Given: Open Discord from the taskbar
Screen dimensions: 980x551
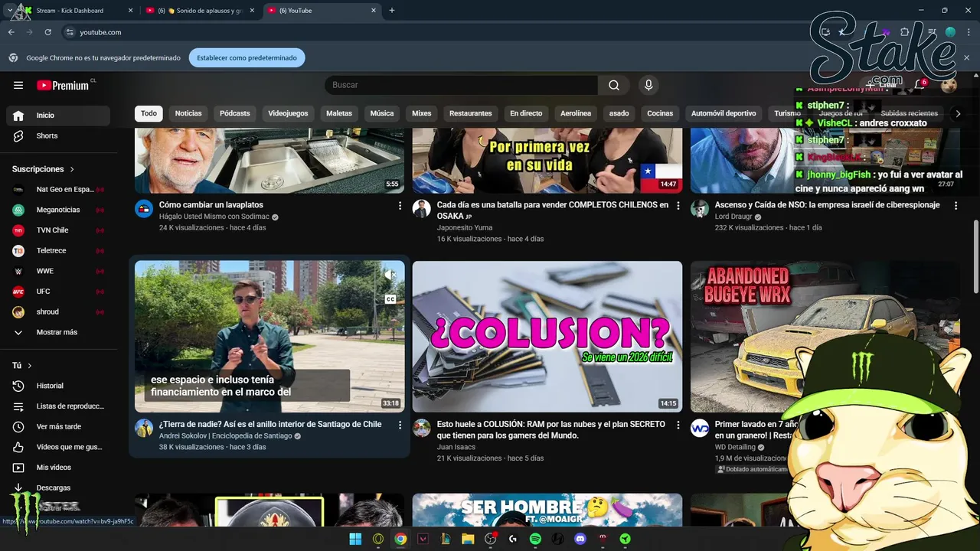Looking at the screenshot, I should point(580,539).
